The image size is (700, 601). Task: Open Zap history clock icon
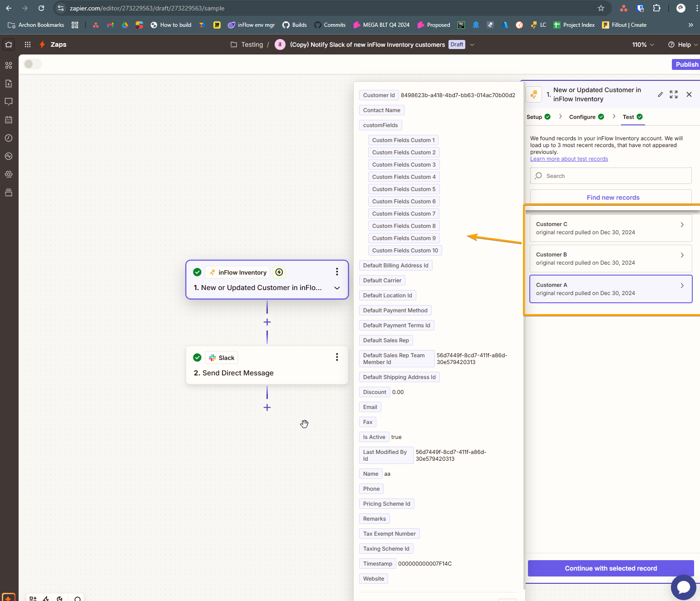point(9,138)
